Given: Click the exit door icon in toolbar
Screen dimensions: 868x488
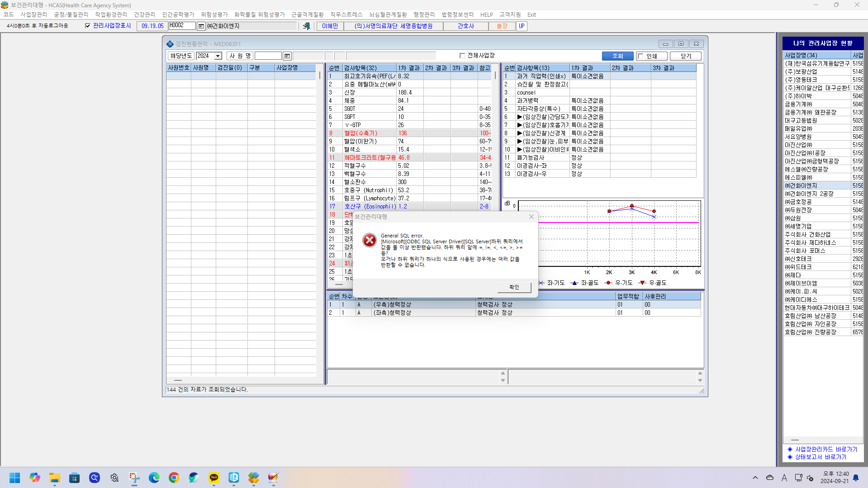Looking at the screenshot, I should click(x=306, y=26).
